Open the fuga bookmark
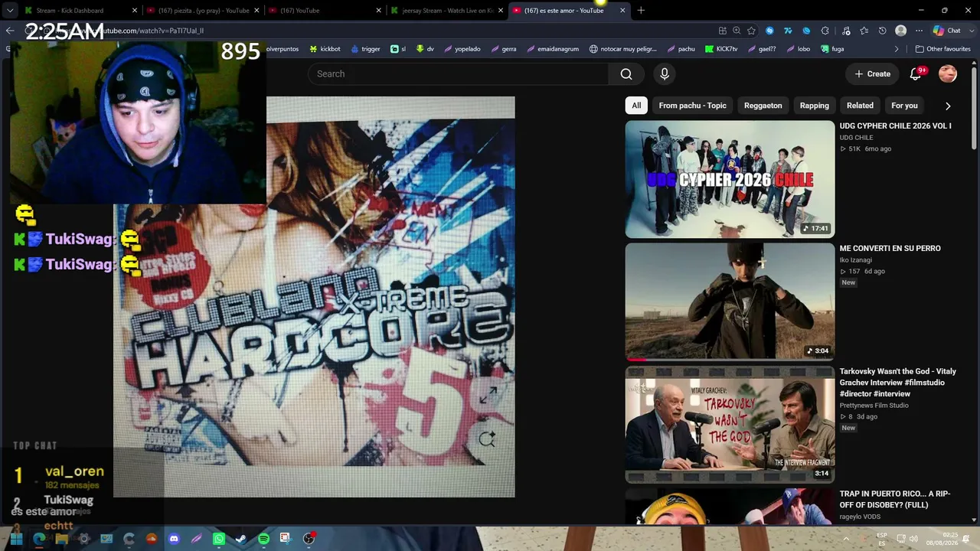Viewport: 980px width, 551px height. click(831, 49)
